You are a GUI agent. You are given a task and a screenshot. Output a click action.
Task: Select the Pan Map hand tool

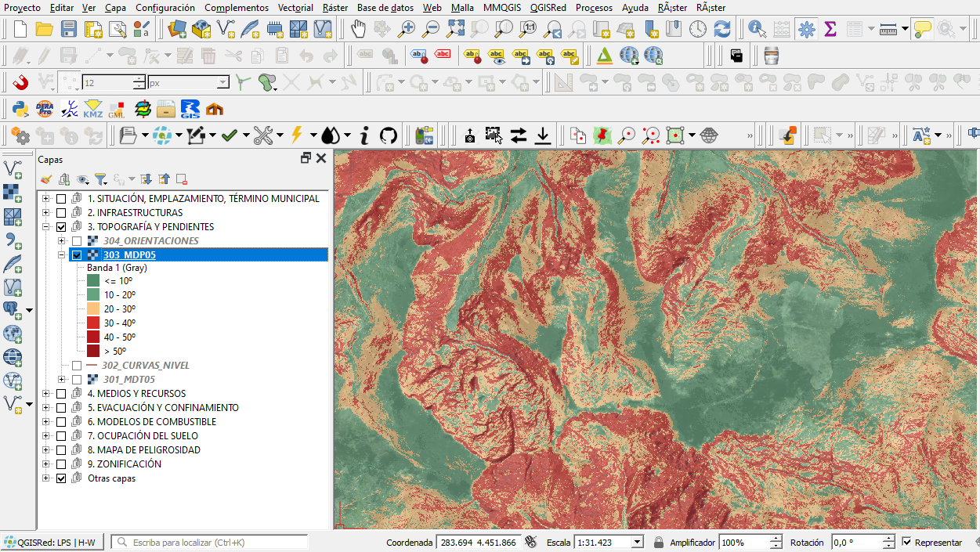pos(358,31)
